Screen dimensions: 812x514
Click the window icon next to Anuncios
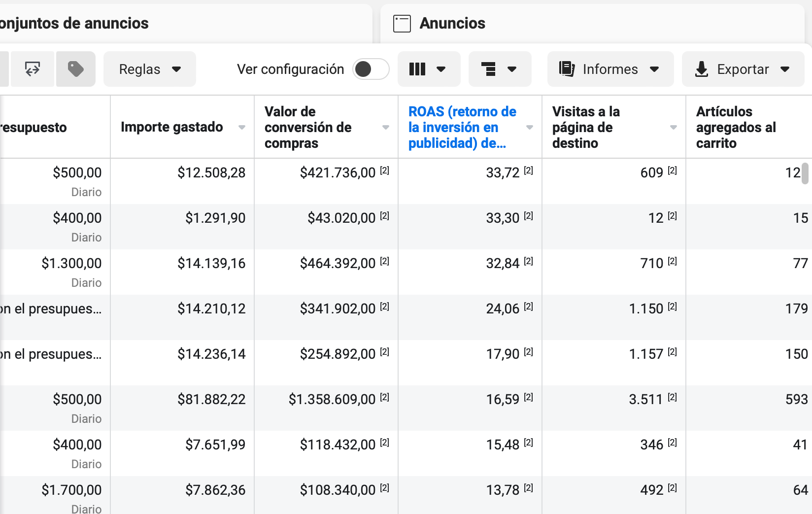coord(402,23)
